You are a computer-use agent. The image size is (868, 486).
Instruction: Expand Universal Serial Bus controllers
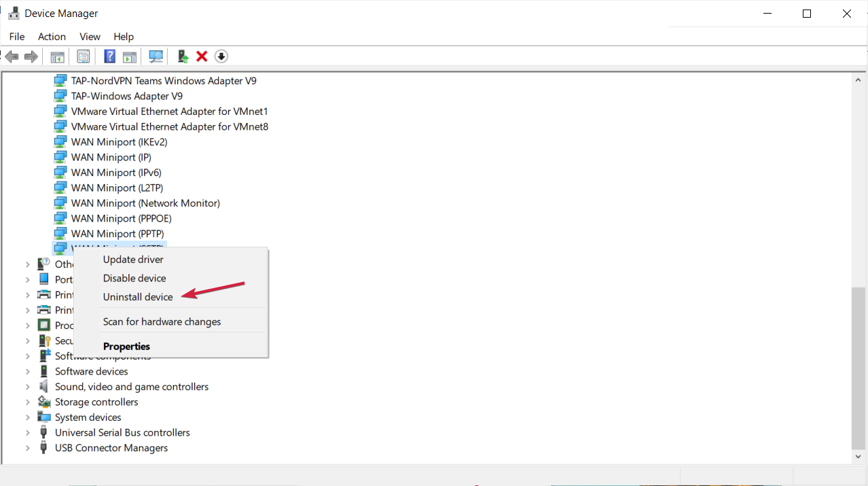pos(28,432)
